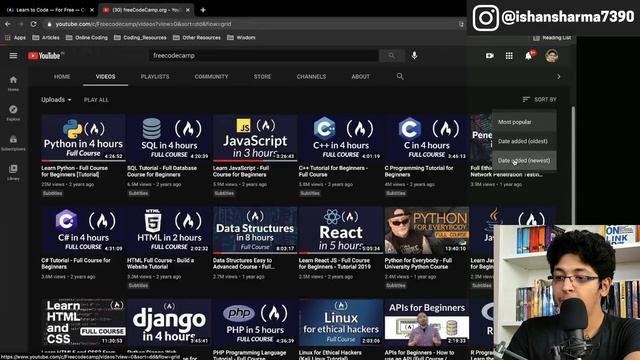The width and height of the screenshot is (640, 360).
Task: Select the VIDEOS tab
Action: click(x=105, y=76)
